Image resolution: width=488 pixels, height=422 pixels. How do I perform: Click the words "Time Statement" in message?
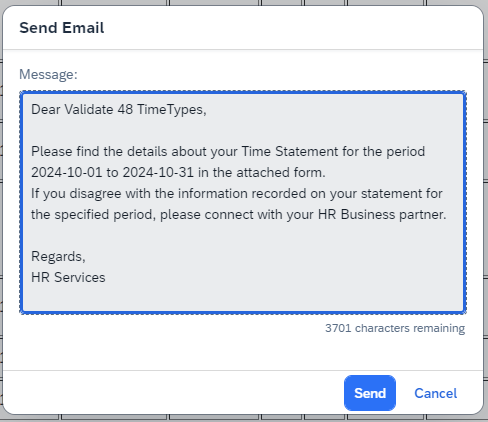[x=290, y=152]
